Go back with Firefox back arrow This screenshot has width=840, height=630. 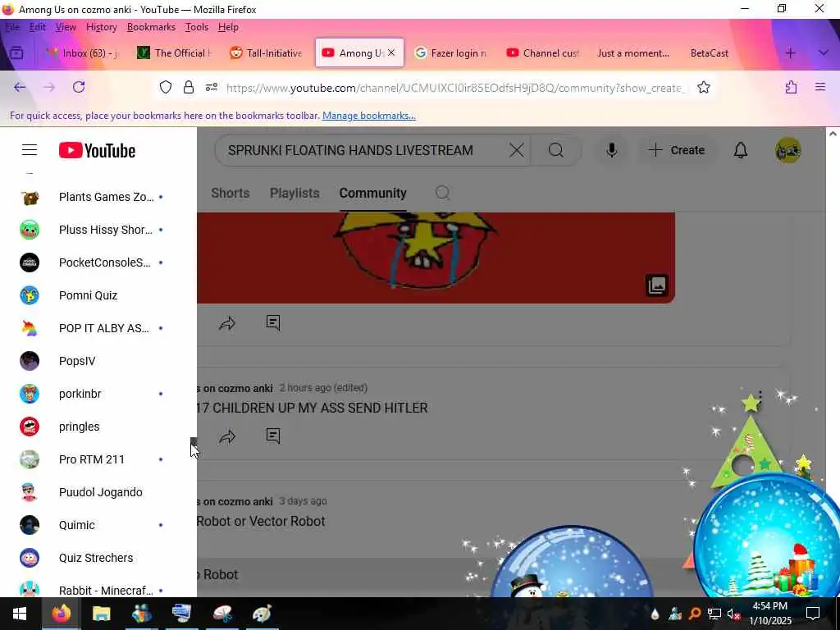tap(20, 87)
